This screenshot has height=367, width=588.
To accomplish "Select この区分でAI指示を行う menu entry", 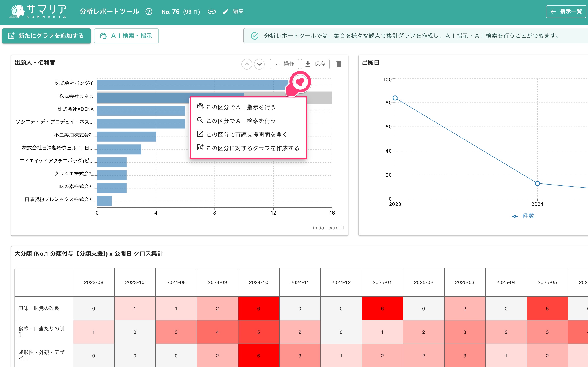I will pos(248,107).
